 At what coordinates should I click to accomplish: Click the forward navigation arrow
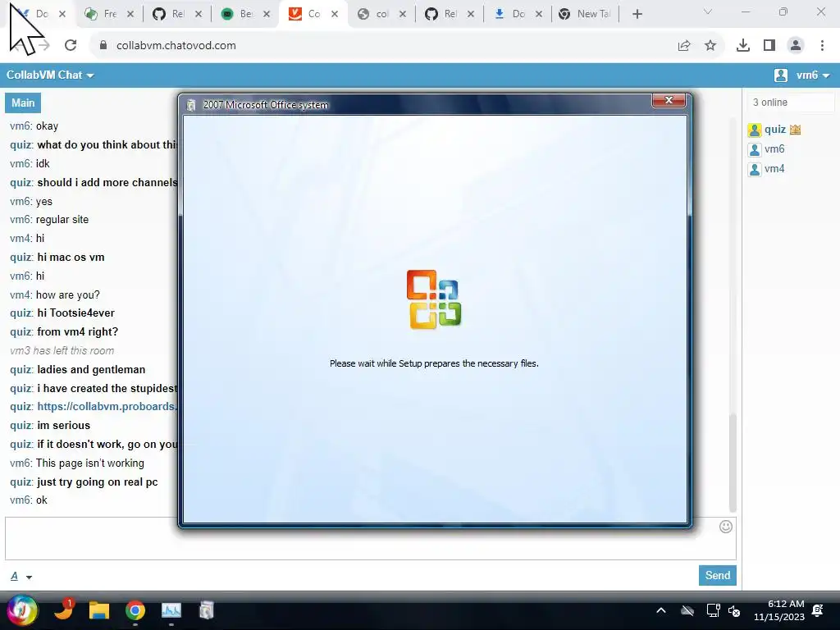pyautogui.click(x=44, y=46)
